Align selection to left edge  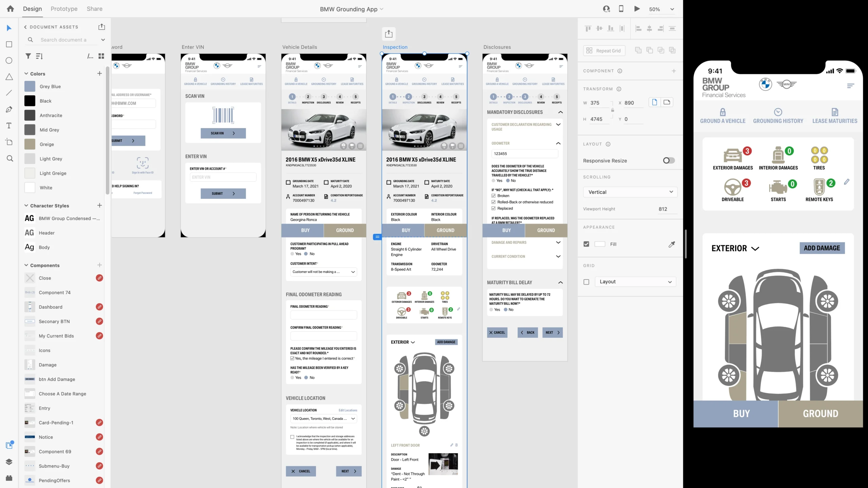pyautogui.click(x=638, y=28)
